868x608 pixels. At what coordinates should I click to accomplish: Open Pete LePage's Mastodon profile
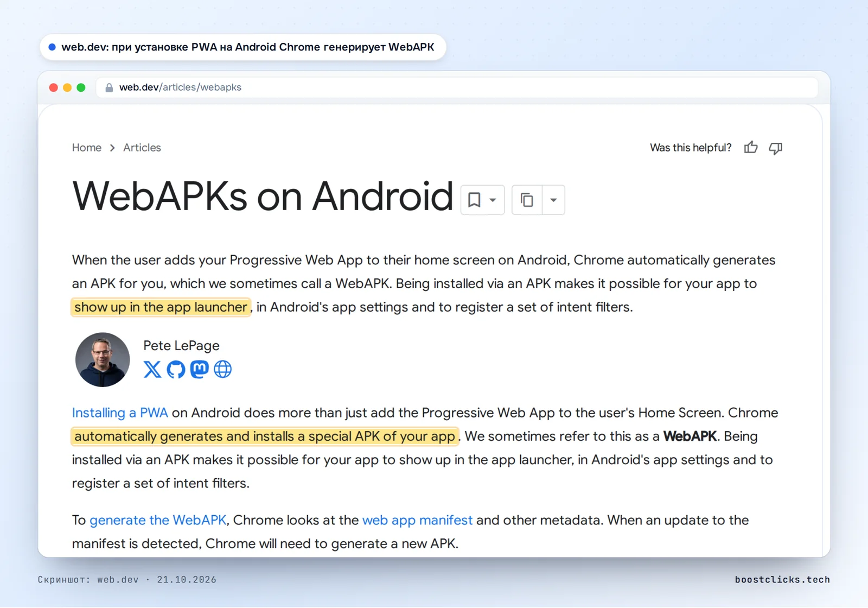click(x=199, y=369)
